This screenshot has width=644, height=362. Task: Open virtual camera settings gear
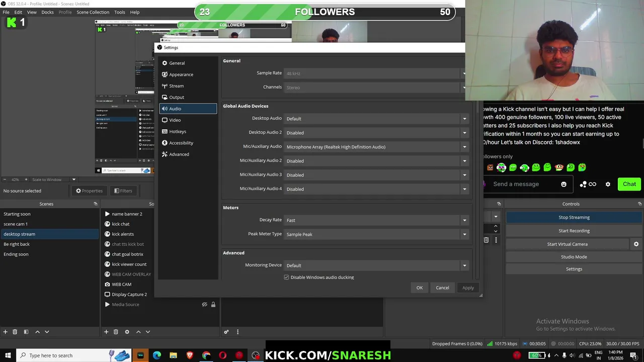tap(636, 244)
